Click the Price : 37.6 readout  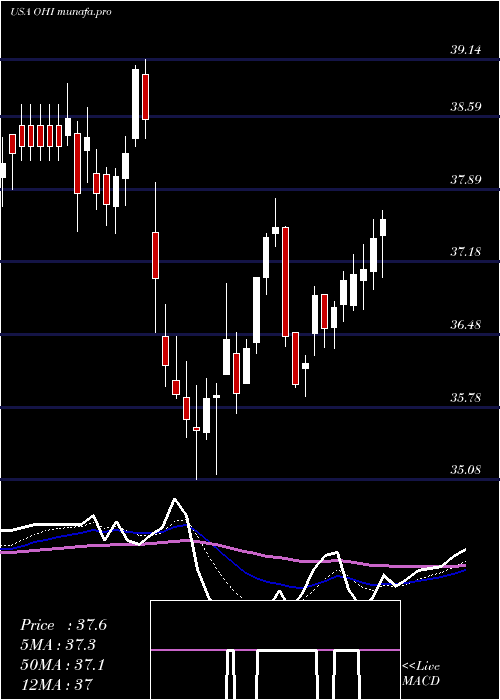63,625
